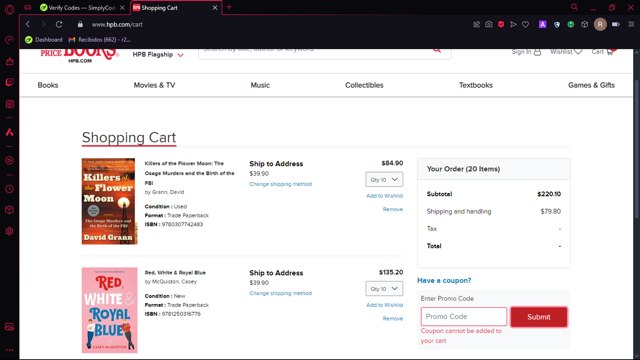Open Qty 10 dropdown for Killers of the Flower Moon

[384, 180]
